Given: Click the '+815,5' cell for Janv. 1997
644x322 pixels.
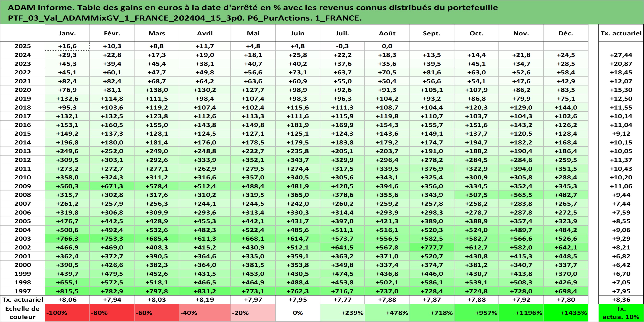Looking at the screenshot, I should pos(67,291).
